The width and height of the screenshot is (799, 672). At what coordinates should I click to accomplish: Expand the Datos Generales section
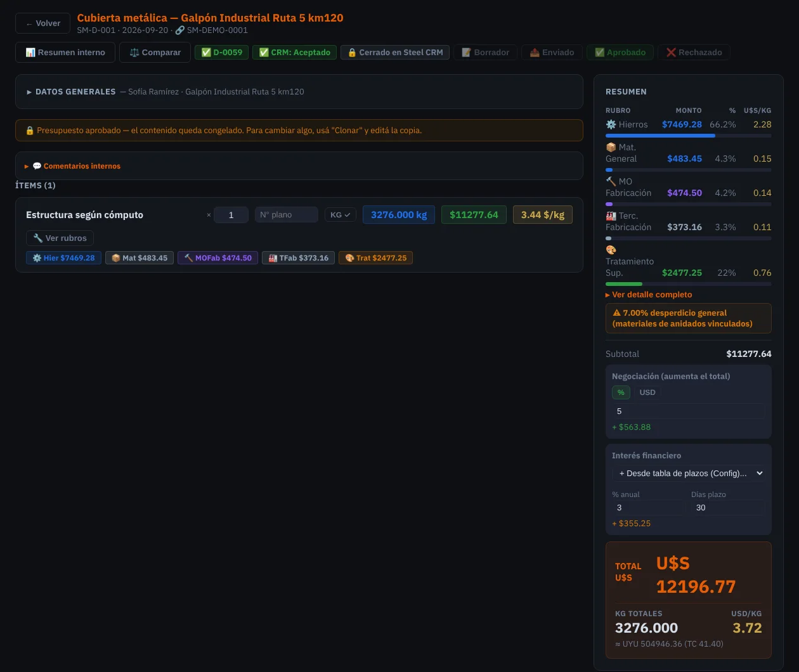click(299, 92)
